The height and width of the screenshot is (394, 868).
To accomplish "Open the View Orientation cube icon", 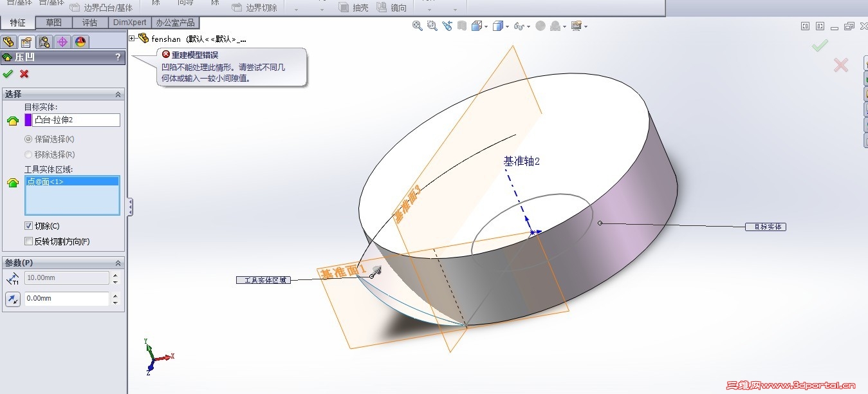I will click(x=476, y=26).
